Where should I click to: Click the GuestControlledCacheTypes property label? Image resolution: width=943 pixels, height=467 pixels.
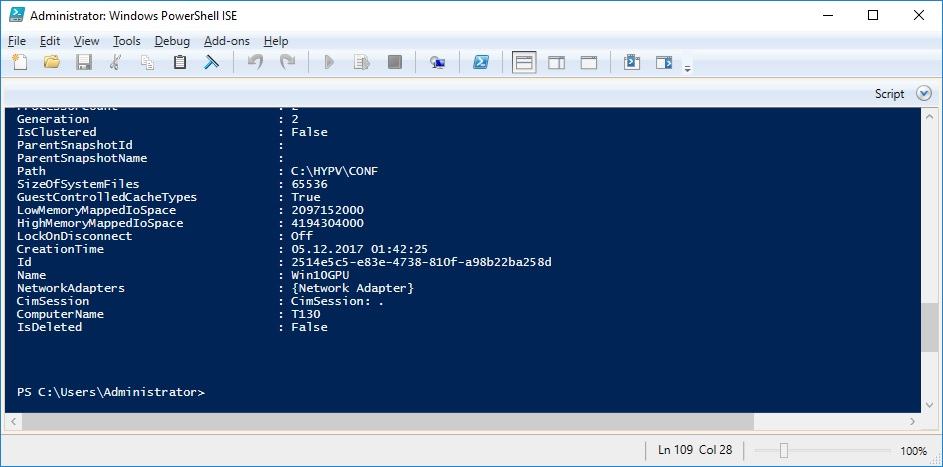tap(107, 197)
